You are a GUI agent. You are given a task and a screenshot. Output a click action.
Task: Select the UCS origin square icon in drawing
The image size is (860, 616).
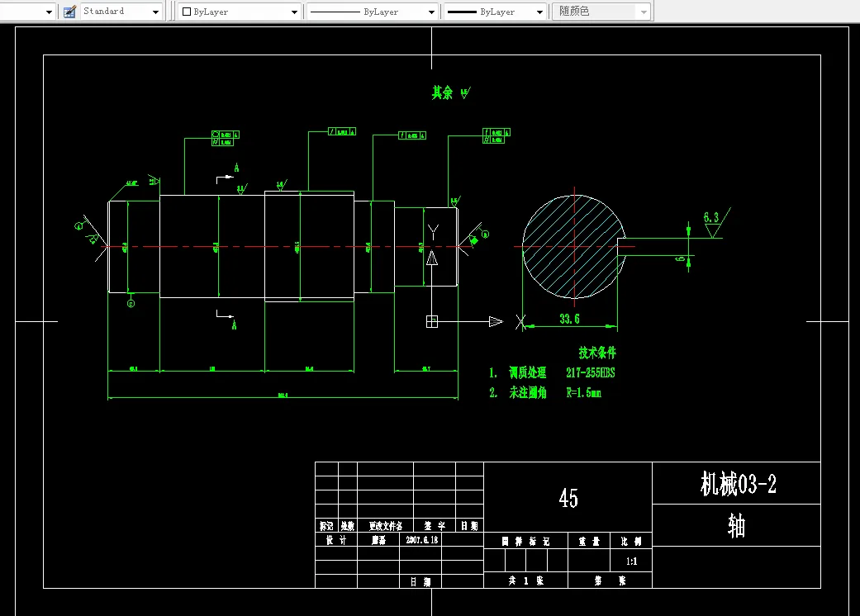[x=432, y=322]
